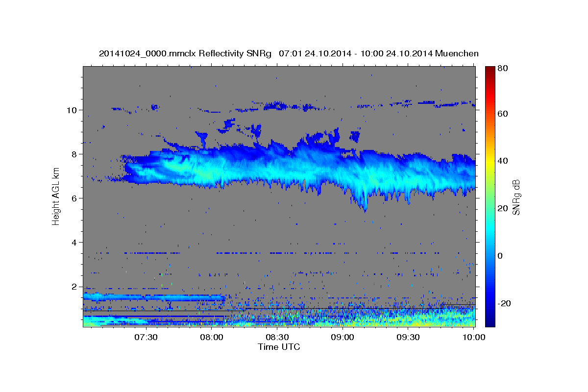Pick the yellow region of the colorbar
588x392 pixels.
(x=490, y=162)
